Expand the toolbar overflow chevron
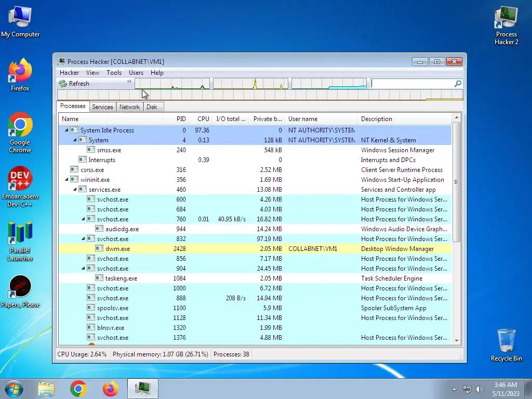This screenshot has height=399, width=532. (129, 82)
